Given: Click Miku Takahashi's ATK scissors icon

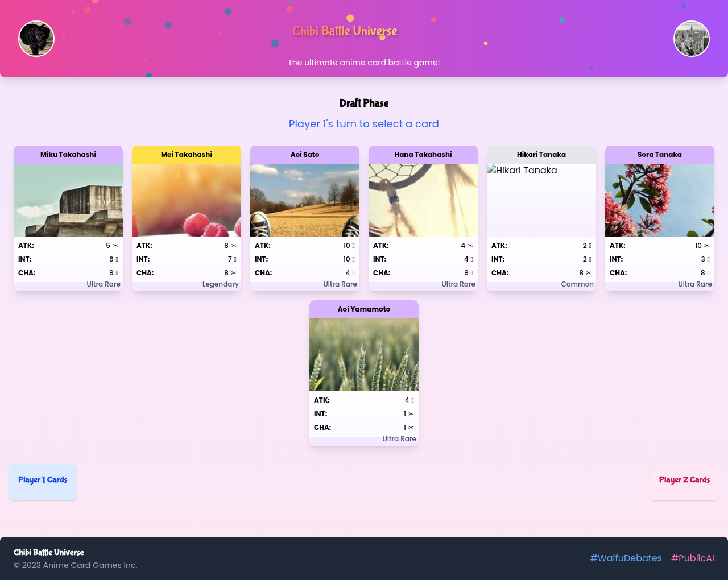Looking at the screenshot, I should pyautogui.click(x=115, y=246).
